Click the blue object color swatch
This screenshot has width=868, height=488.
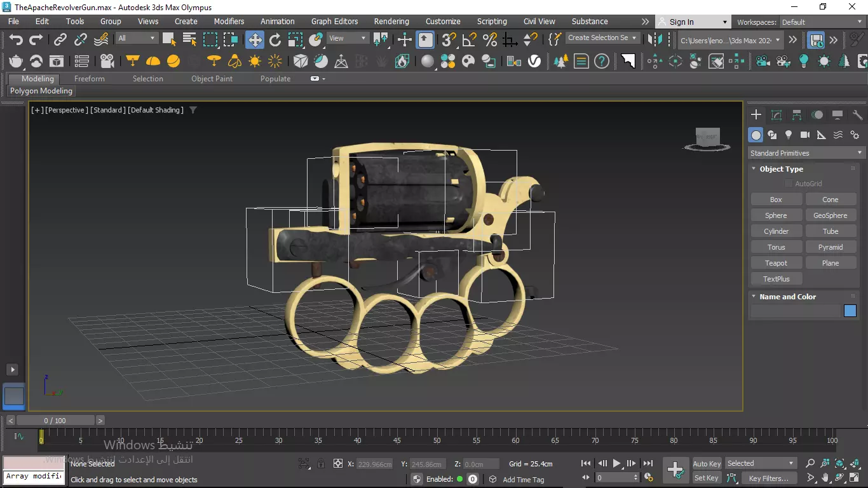[850, 311]
